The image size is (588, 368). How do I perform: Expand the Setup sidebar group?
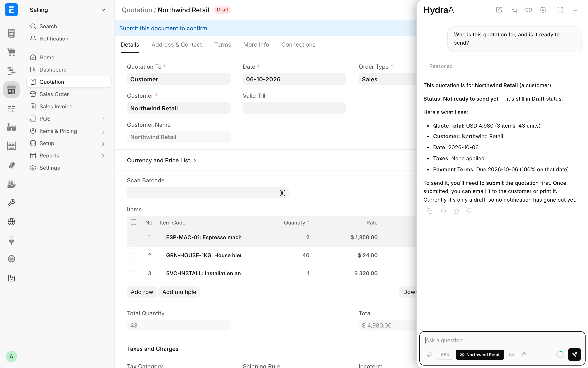tap(103, 144)
